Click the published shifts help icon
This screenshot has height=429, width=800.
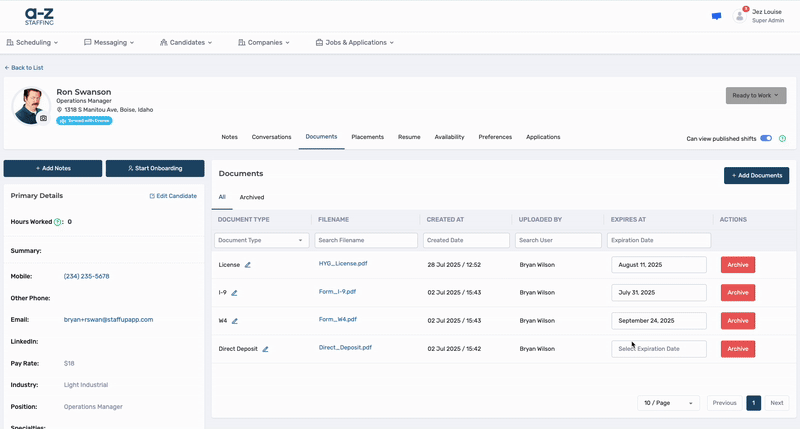pos(782,139)
